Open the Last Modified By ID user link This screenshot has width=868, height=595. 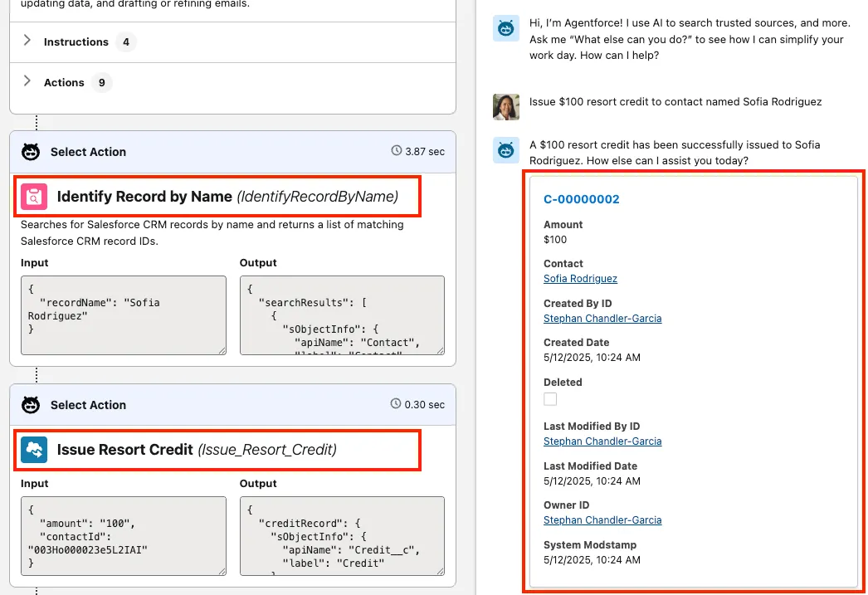(x=602, y=441)
